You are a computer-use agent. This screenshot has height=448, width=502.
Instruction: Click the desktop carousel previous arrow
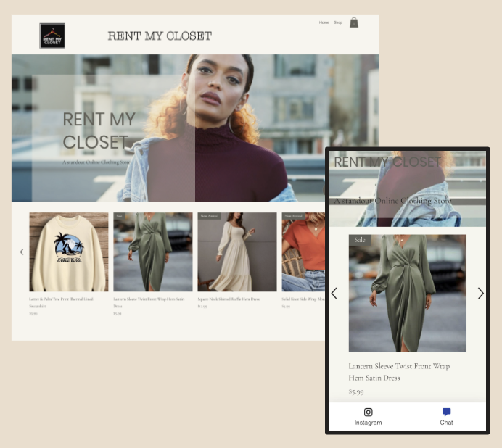[x=21, y=252]
